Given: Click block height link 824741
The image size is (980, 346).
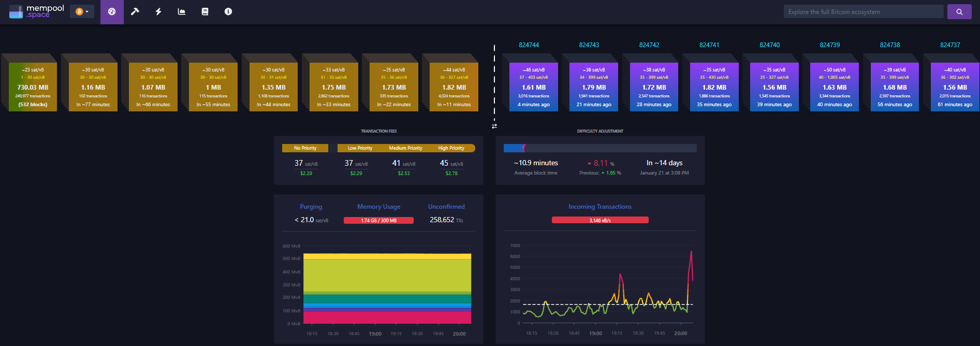Looking at the screenshot, I should (x=709, y=45).
